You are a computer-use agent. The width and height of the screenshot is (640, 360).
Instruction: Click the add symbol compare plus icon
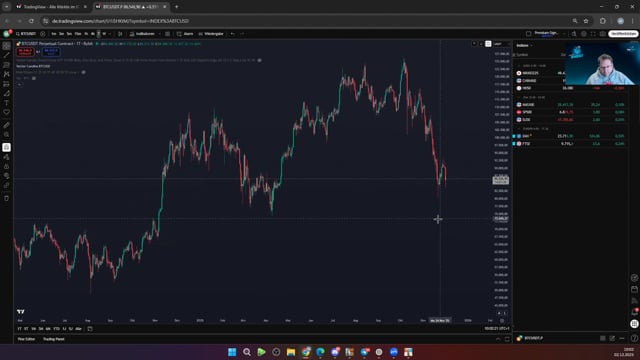coord(43,34)
